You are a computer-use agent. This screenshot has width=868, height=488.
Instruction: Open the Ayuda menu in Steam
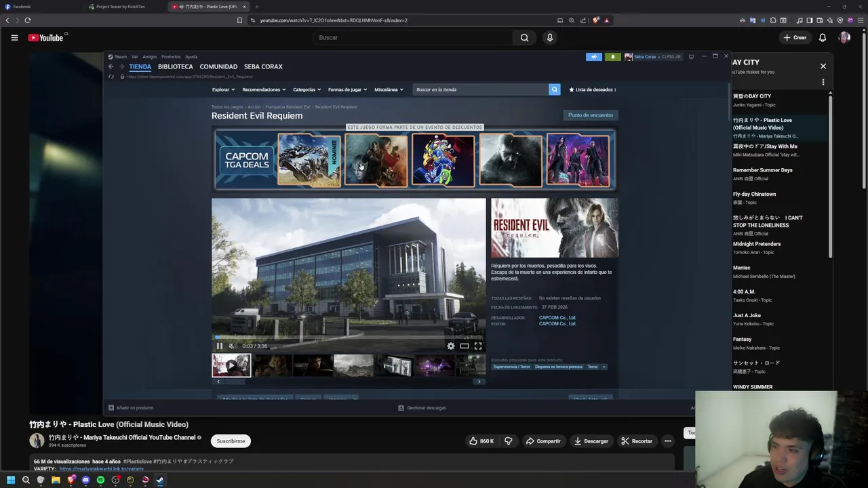click(x=191, y=57)
